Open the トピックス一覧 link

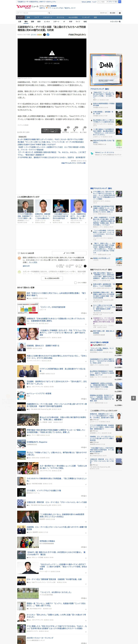(x=115, y=21)
